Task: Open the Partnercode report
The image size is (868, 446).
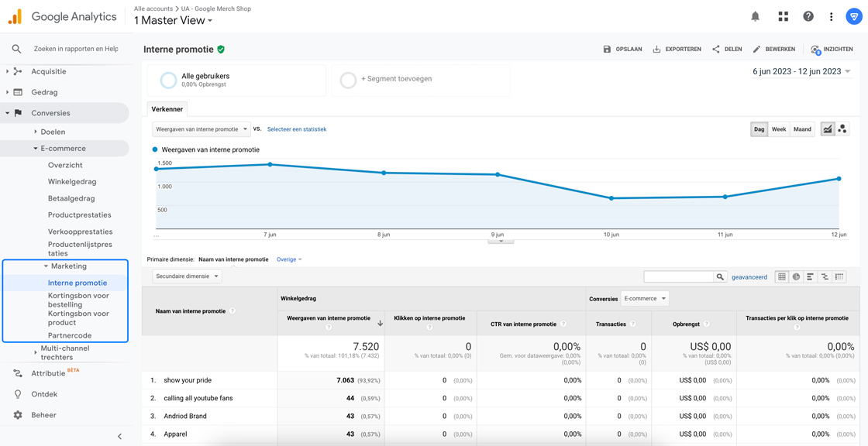Action: (x=70, y=335)
